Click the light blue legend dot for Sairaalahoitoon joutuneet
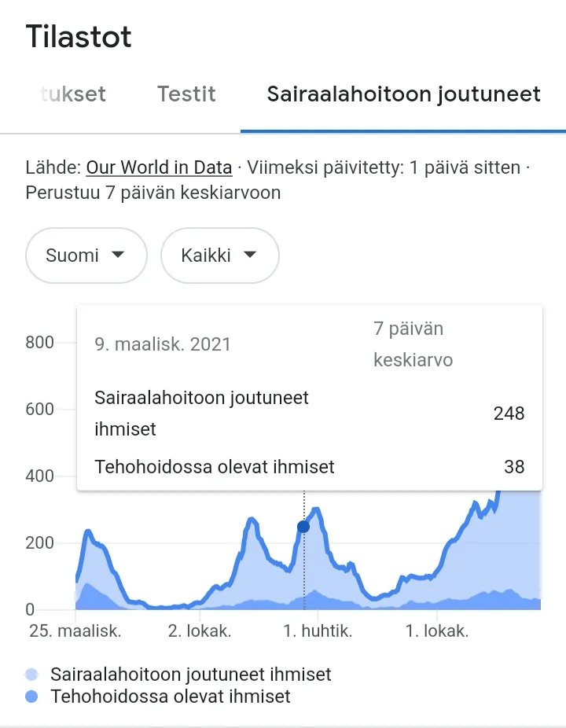The width and height of the screenshot is (566, 728). (x=31, y=675)
